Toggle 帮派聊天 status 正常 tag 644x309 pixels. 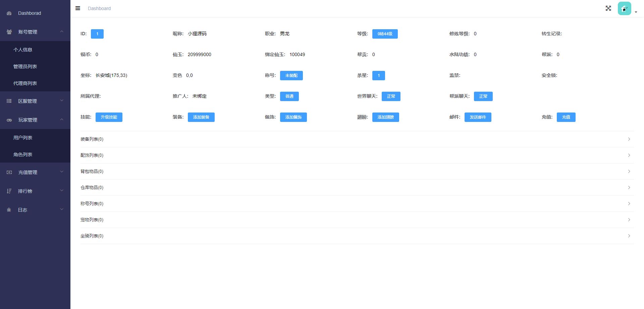pos(483,96)
